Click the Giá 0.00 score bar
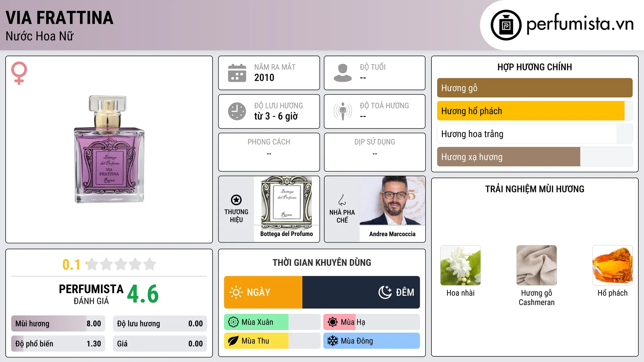Screen dimensions: 644x362 tap(160, 344)
